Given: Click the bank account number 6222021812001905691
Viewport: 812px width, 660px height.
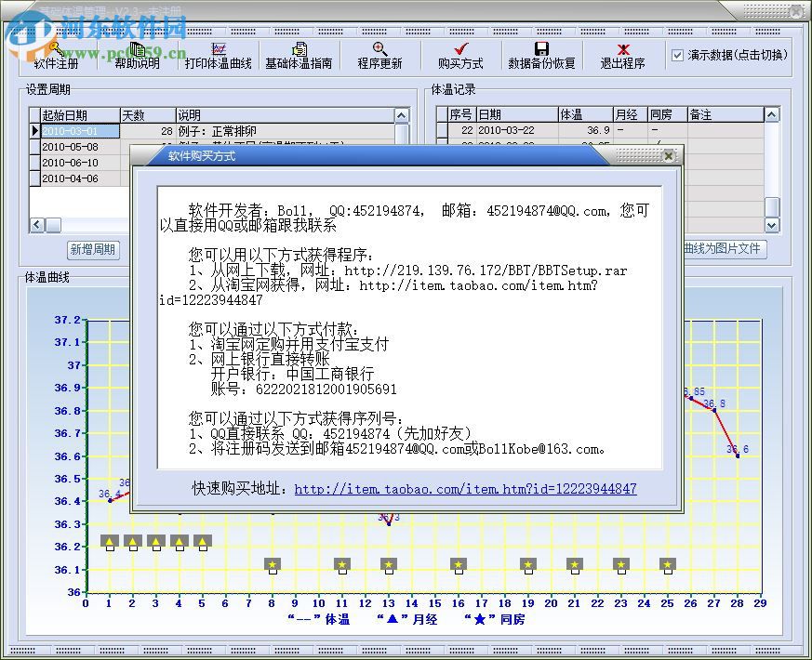Looking at the screenshot, I should click(x=326, y=389).
